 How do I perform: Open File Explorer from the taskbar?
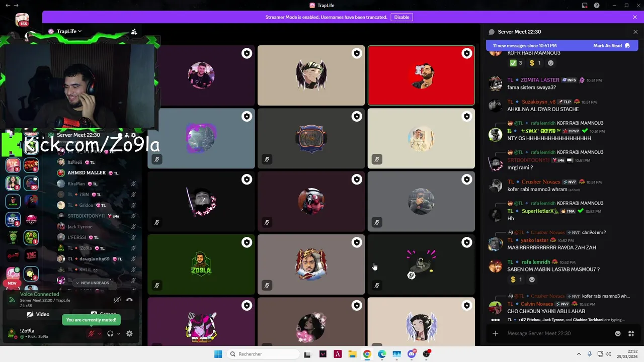click(x=352, y=354)
